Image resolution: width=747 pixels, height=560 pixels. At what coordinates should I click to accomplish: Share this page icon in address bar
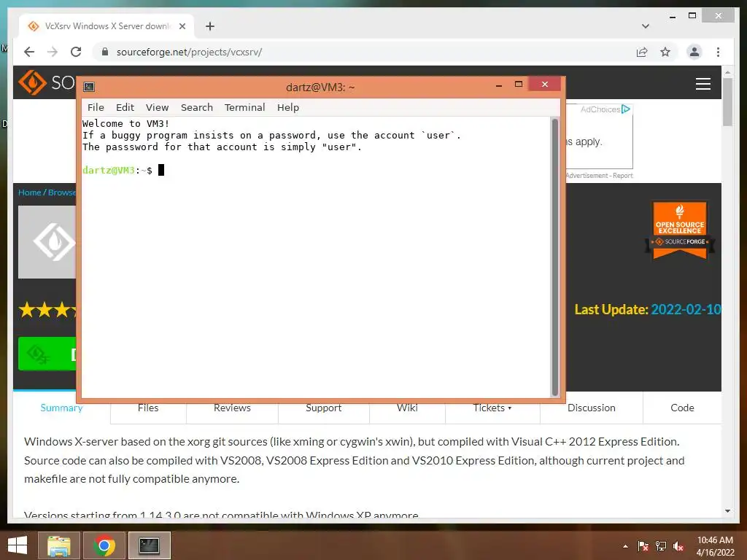tap(642, 52)
